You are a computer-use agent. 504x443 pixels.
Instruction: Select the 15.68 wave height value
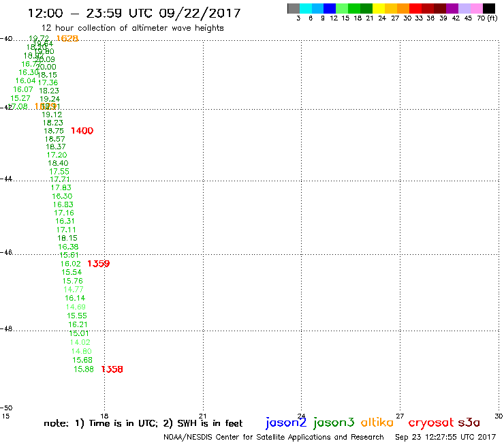click(82, 360)
